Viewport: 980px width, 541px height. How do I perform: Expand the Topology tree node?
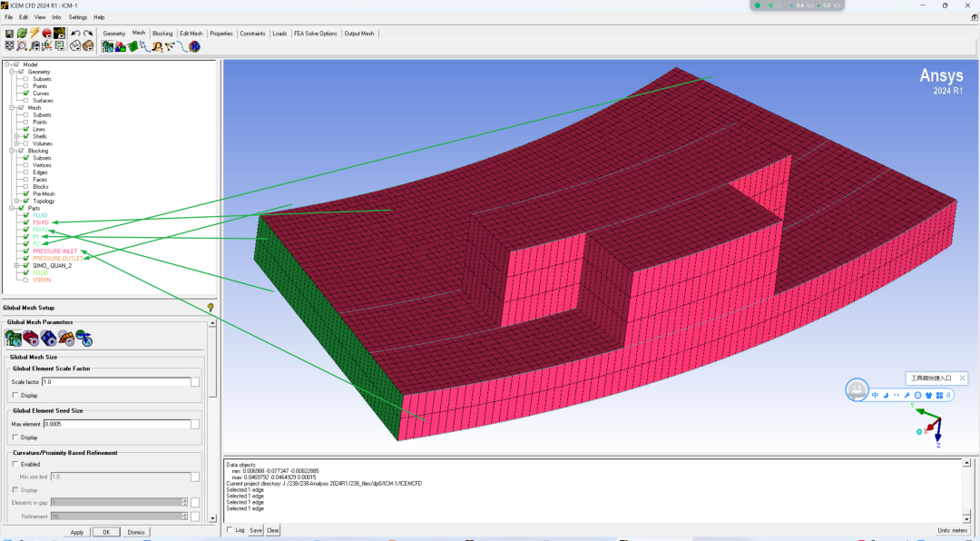pos(17,202)
